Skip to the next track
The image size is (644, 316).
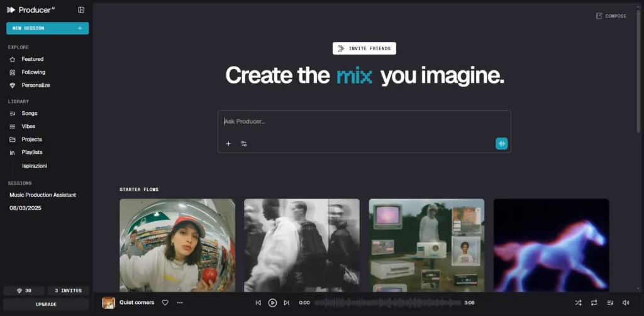(287, 303)
